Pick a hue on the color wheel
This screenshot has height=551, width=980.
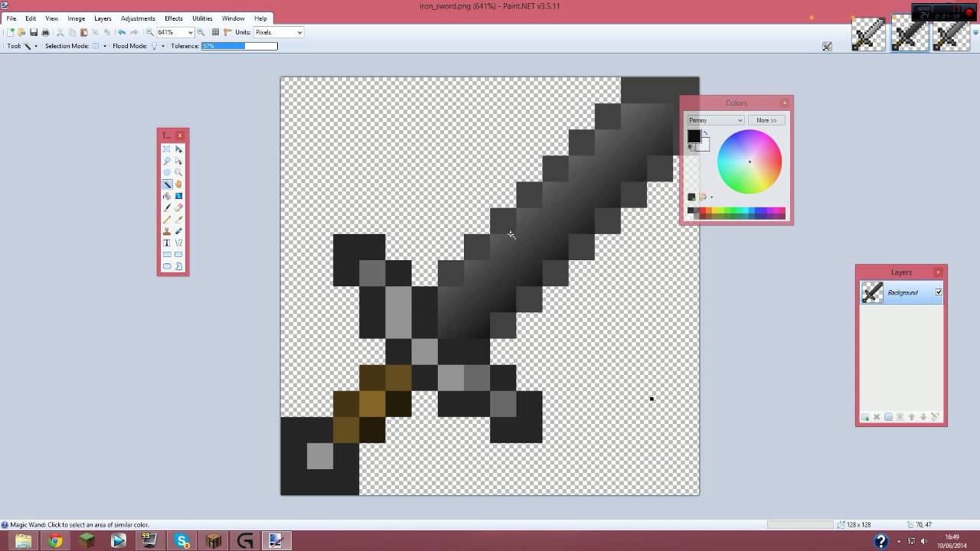coord(750,161)
